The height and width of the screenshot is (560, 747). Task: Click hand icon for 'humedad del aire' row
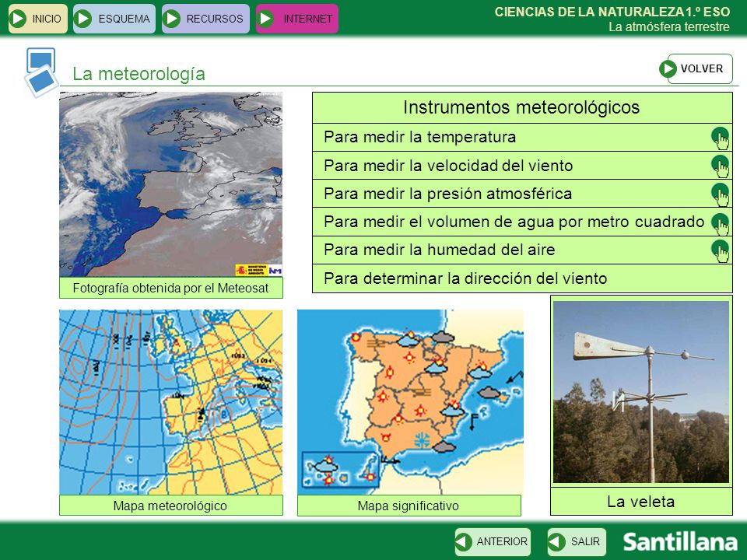click(721, 250)
